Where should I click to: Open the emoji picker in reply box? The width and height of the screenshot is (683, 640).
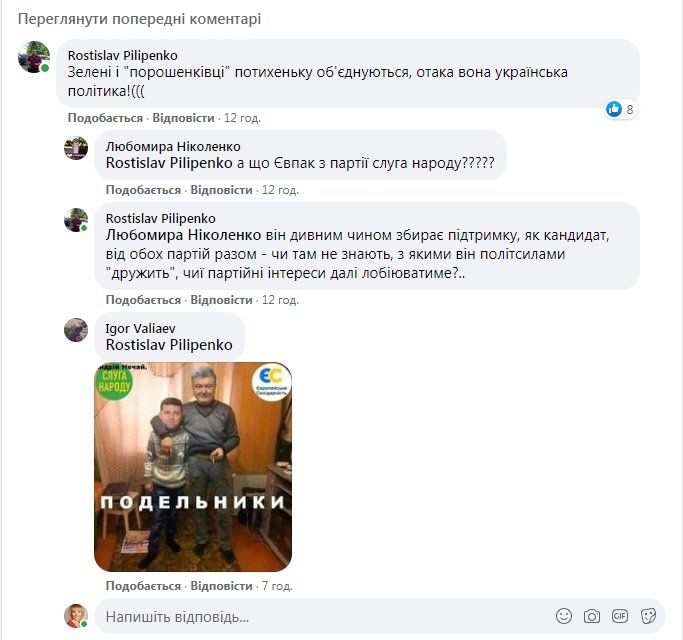[564, 616]
